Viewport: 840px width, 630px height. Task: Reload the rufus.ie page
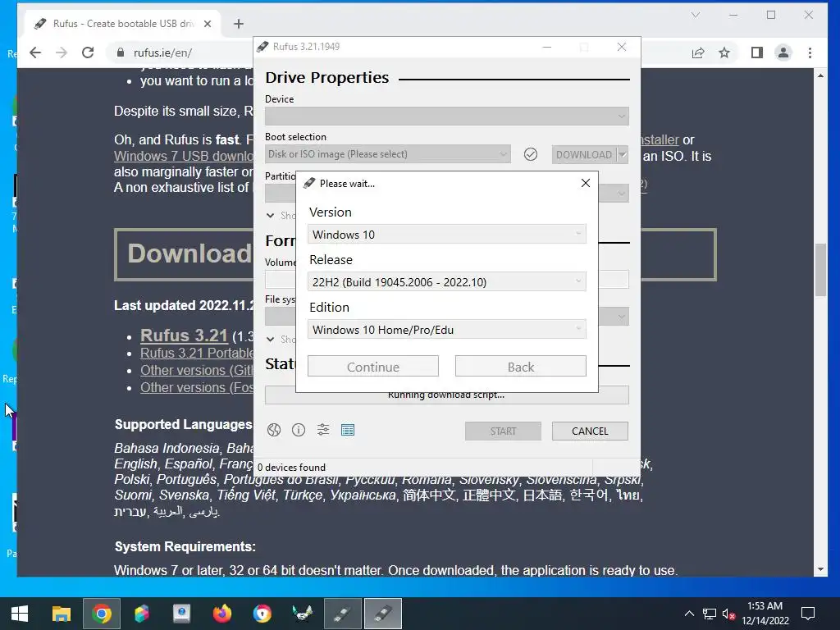tap(88, 52)
